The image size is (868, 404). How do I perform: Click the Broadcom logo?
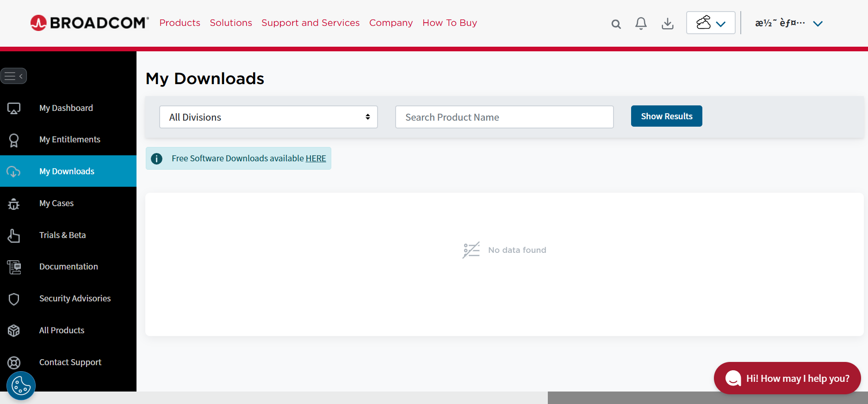click(89, 23)
